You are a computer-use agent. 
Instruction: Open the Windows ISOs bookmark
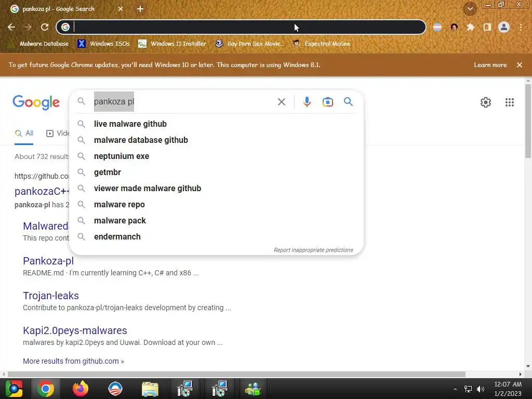point(104,44)
